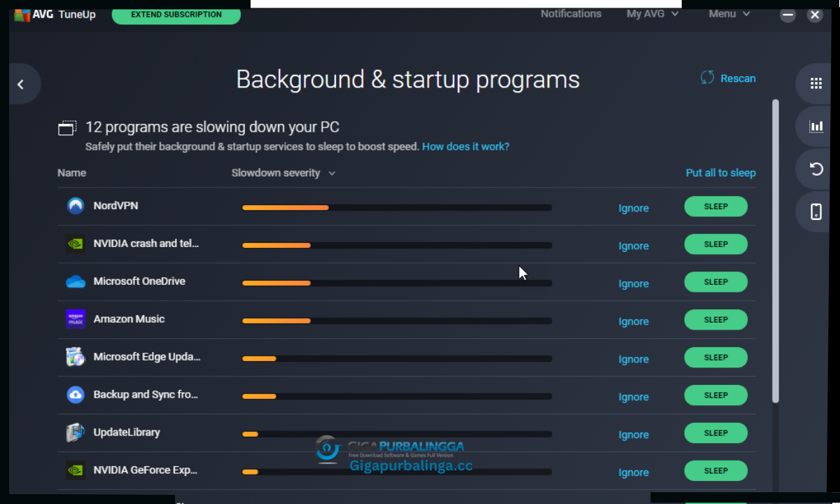
Task: Ignore Backup and Sync
Action: (x=633, y=397)
